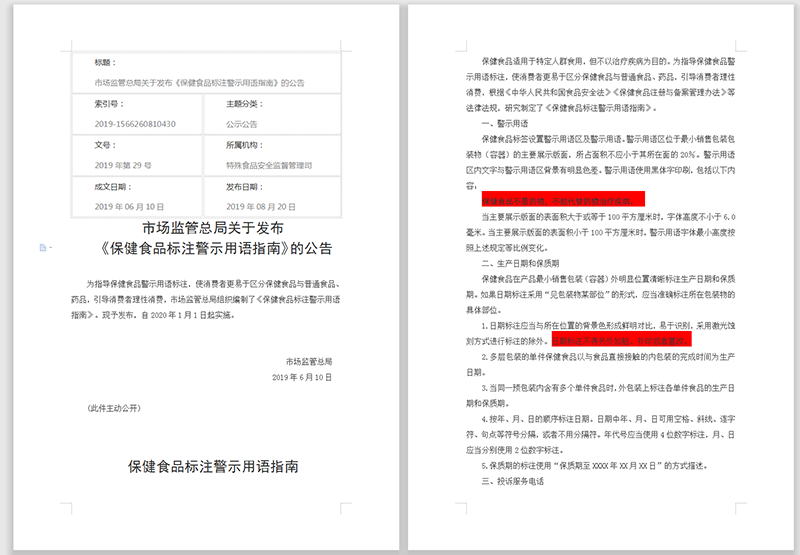This screenshot has height=555, width=800.
Task: Click the '2019 年第 29 号' value
Action: (122, 165)
